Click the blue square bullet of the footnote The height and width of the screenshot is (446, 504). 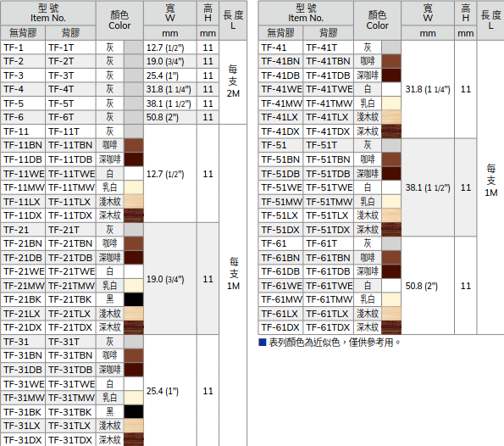click(x=263, y=343)
